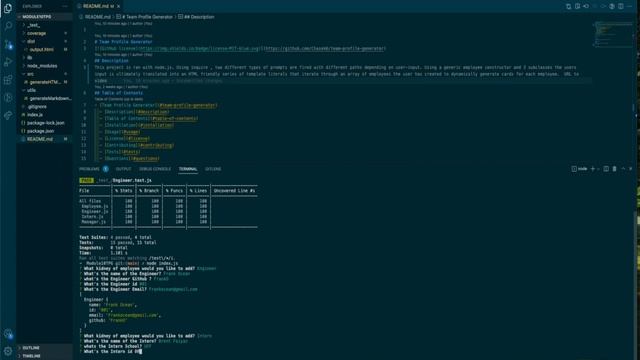The image size is (640, 360).
Task: Expand the _test_ folder
Action: pos(44,25)
